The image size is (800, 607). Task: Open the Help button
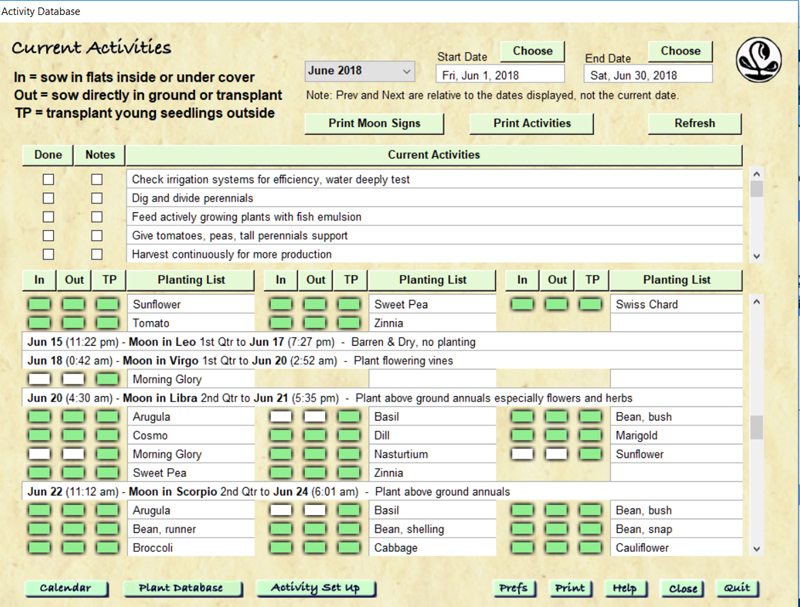coord(626,588)
